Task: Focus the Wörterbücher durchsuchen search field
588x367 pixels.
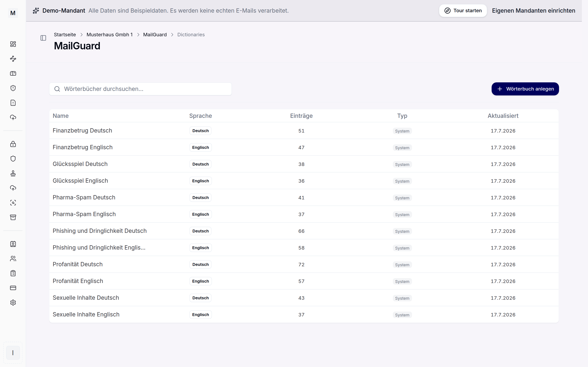Action: click(x=140, y=89)
